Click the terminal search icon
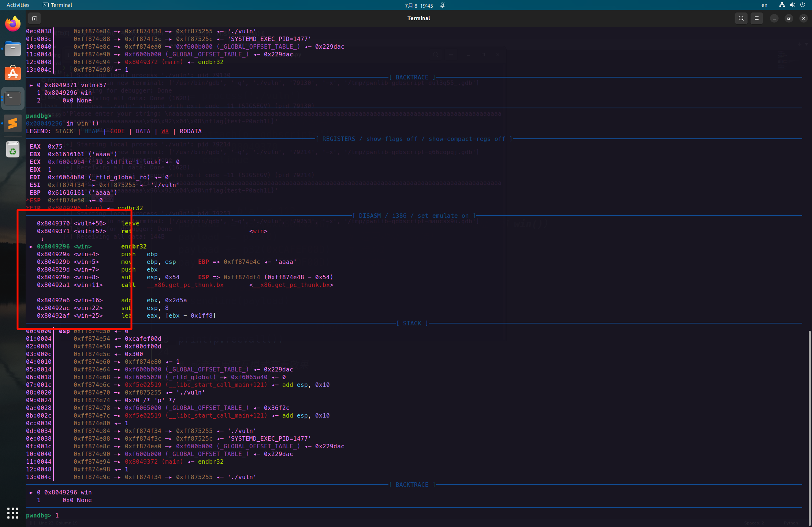Viewport: 812px width, 527px height. [x=741, y=18]
